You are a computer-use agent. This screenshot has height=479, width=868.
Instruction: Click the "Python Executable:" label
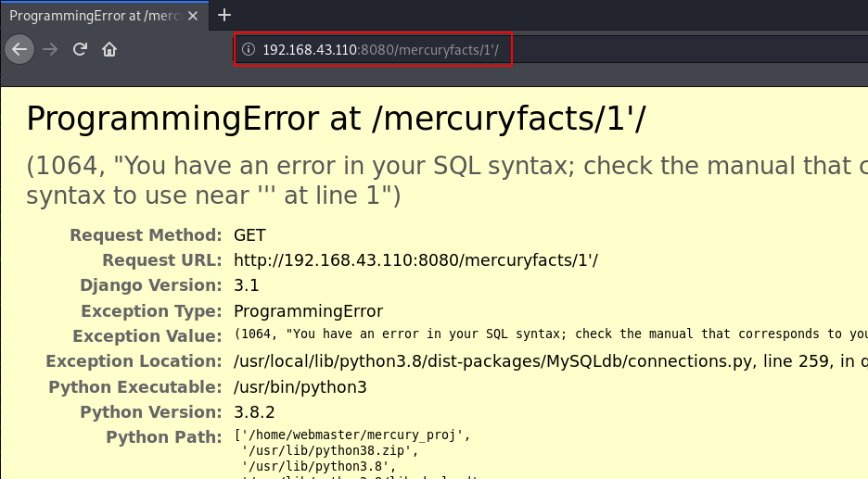tap(135, 386)
